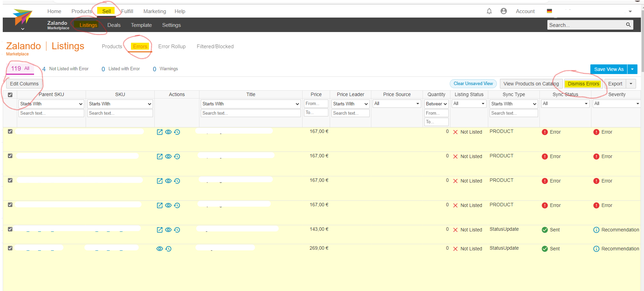The image size is (644, 291).
Task: Click history icon in third product row
Action: coord(177,181)
